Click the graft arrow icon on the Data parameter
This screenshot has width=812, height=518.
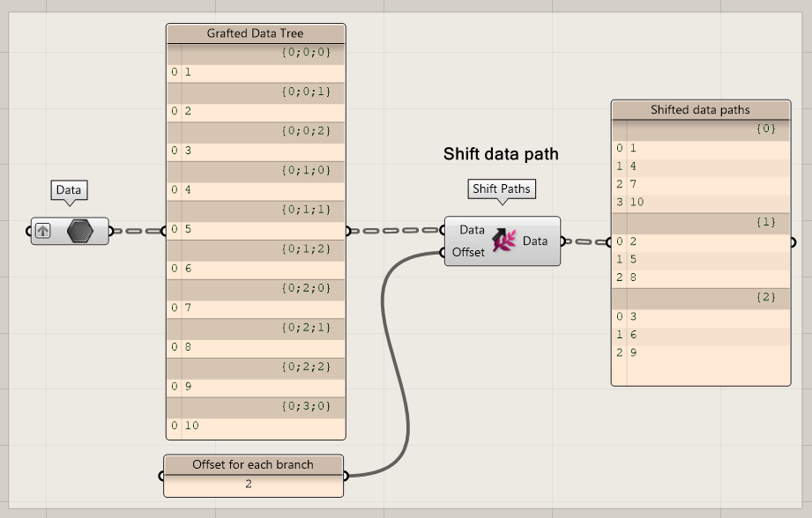(42, 232)
